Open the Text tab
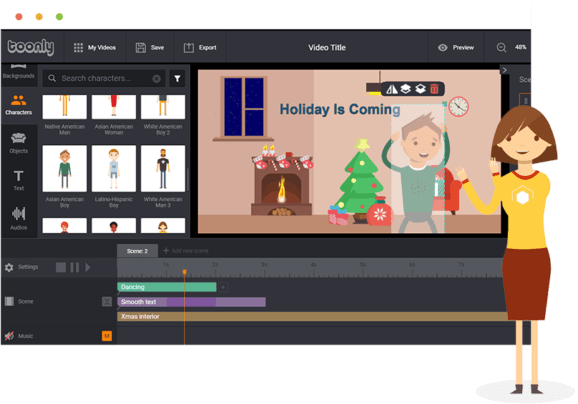Image resolution: width=578 pixels, height=404 pixels. click(18, 180)
